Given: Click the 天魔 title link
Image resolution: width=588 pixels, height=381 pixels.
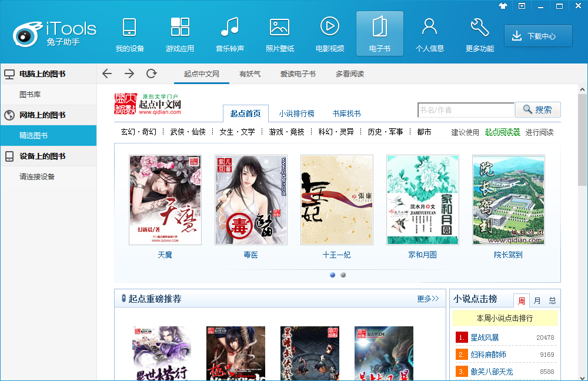Looking at the screenshot, I should coord(165,255).
